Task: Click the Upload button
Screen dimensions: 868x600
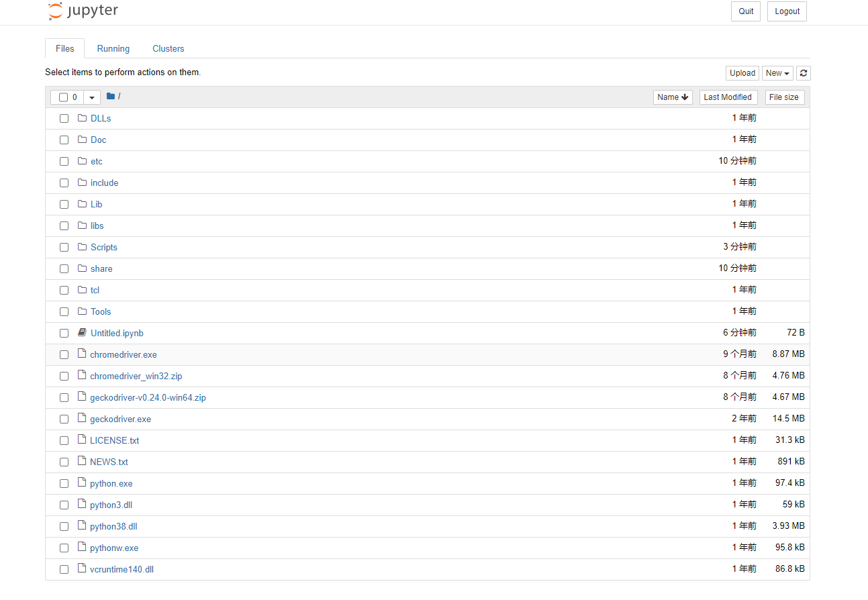Action: [742, 73]
